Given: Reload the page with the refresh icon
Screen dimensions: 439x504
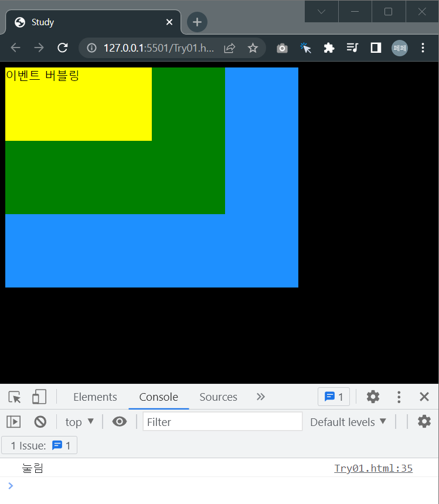Looking at the screenshot, I should [62, 48].
